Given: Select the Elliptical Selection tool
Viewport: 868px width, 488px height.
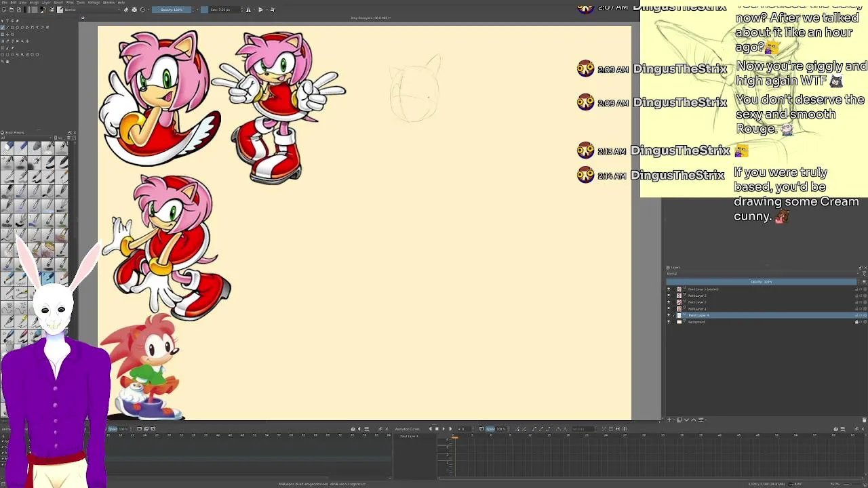Looking at the screenshot, I should pyautogui.click(x=7, y=54).
